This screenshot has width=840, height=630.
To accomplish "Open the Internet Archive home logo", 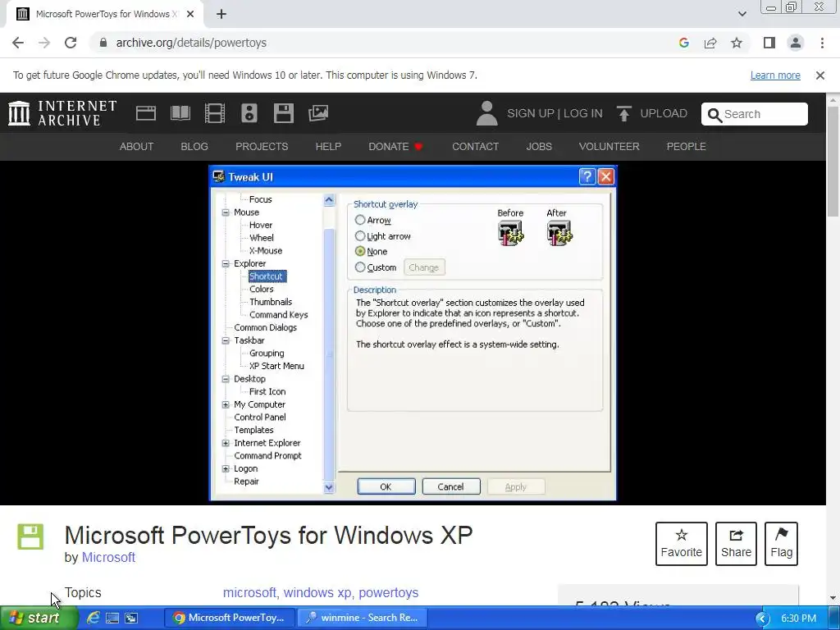I will point(62,113).
